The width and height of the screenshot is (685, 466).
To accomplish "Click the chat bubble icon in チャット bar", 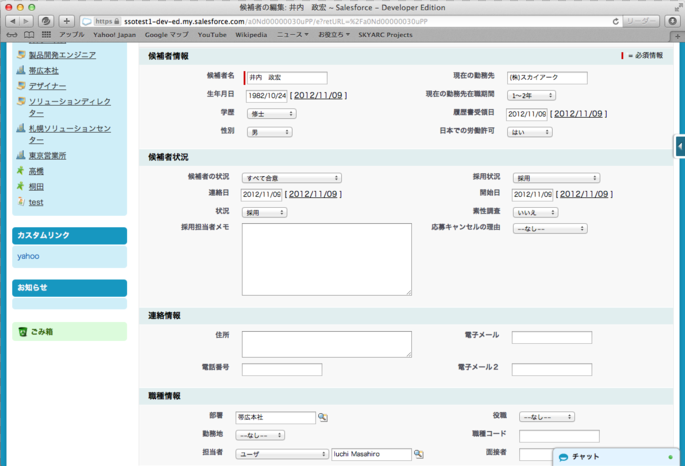I will coord(563,457).
